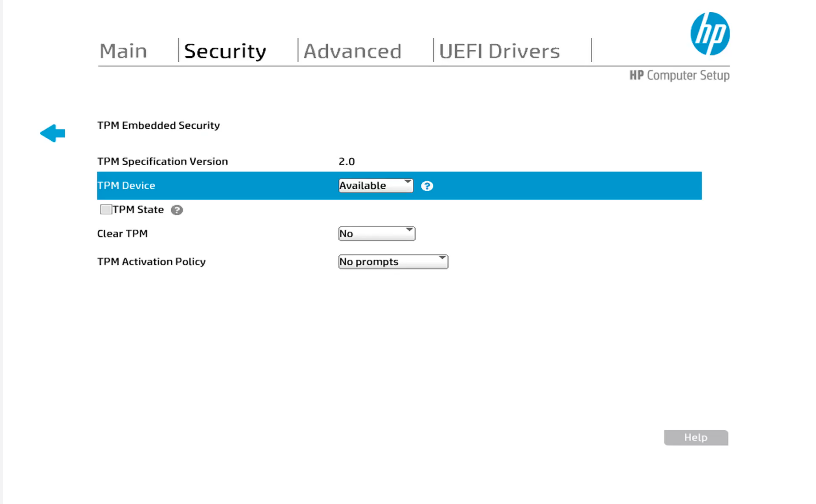Click the TPM Activation Policy label
Screen dimensions: 816x504
[x=151, y=262]
